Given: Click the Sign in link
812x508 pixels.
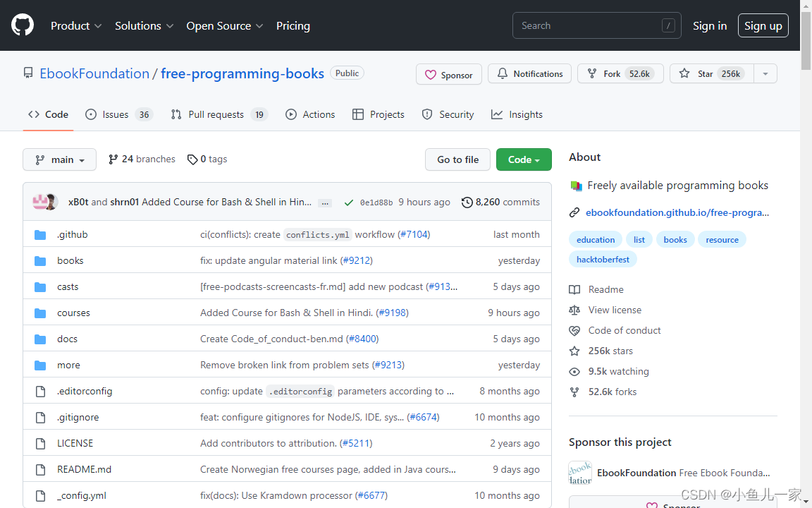Looking at the screenshot, I should click(x=710, y=26).
